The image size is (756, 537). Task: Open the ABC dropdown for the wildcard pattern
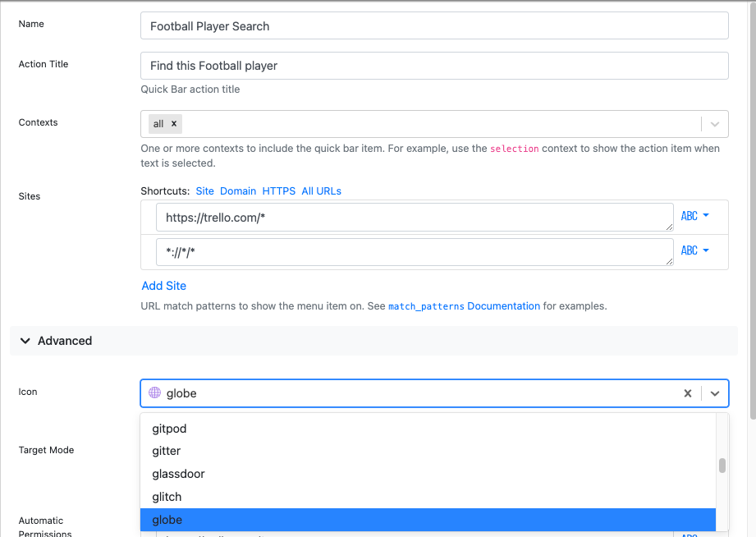(x=694, y=250)
